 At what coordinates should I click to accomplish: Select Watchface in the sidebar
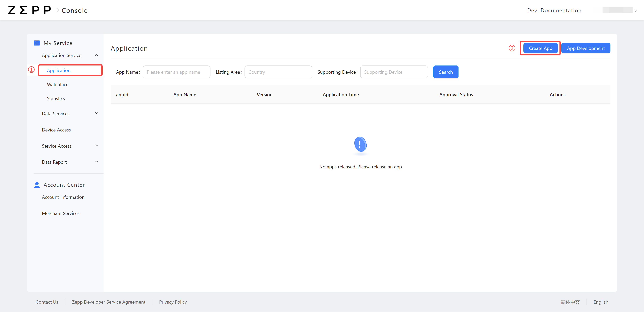click(x=58, y=84)
